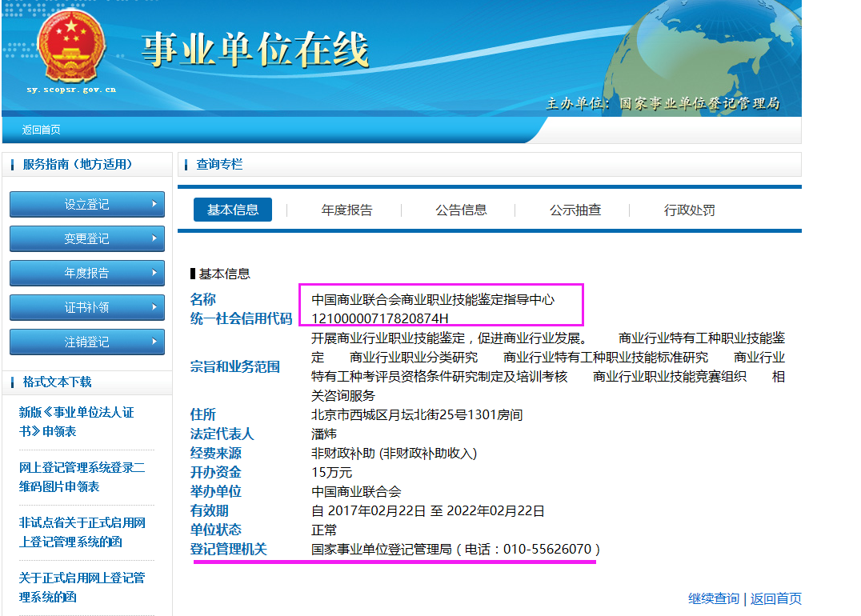Open 非试点省关于正式启用网上登记管理系统的函 link

(x=82, y=532)
